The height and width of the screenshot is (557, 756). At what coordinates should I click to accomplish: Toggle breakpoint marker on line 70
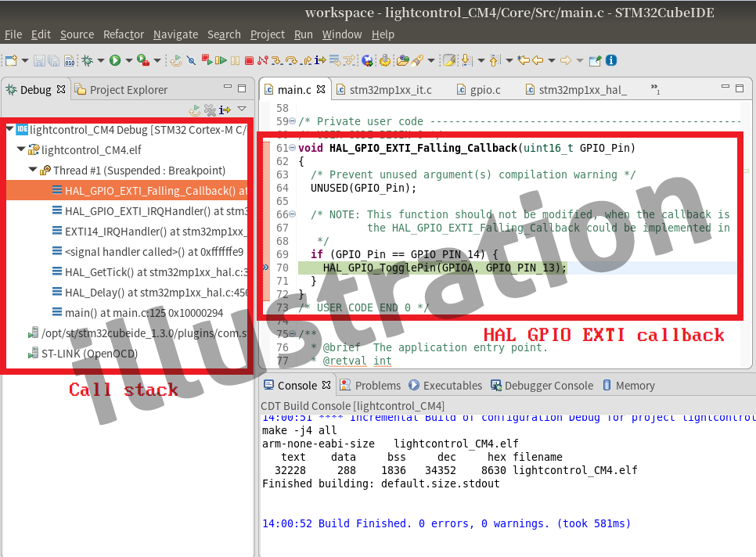pos(265,268)
